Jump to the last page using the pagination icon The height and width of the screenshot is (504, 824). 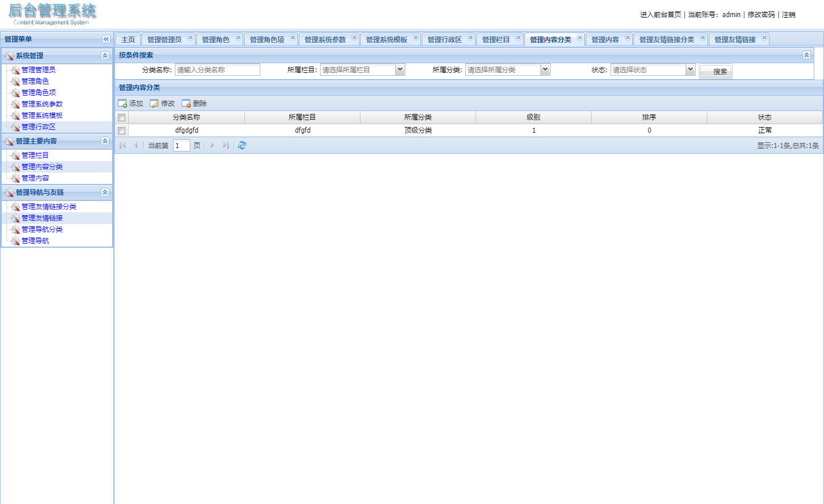[226, 145]
